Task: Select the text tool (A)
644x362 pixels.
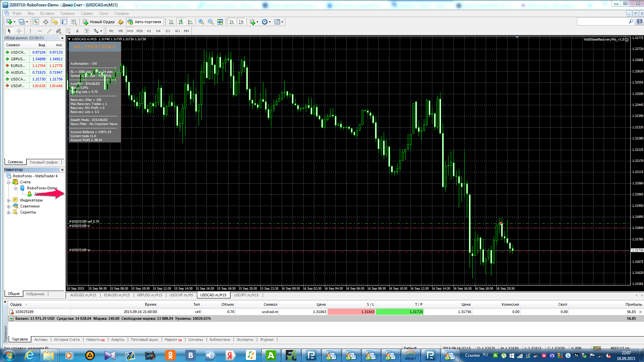Action: [x=77, y=31]
